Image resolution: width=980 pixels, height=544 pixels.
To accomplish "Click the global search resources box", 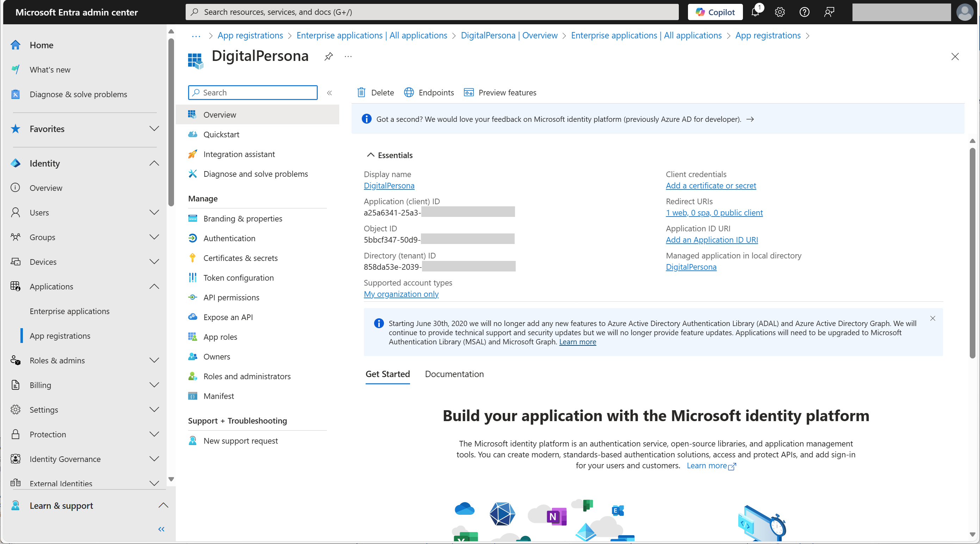I will click(432, 12).
